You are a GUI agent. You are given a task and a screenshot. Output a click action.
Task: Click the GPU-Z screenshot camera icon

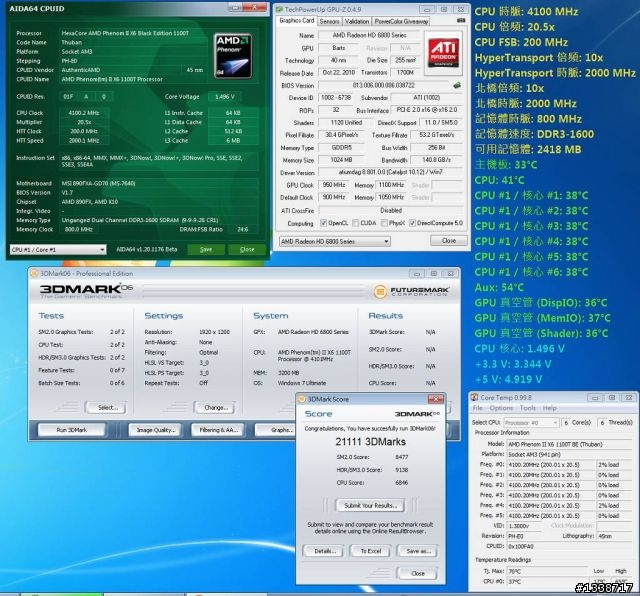click(x=461, y=20)
